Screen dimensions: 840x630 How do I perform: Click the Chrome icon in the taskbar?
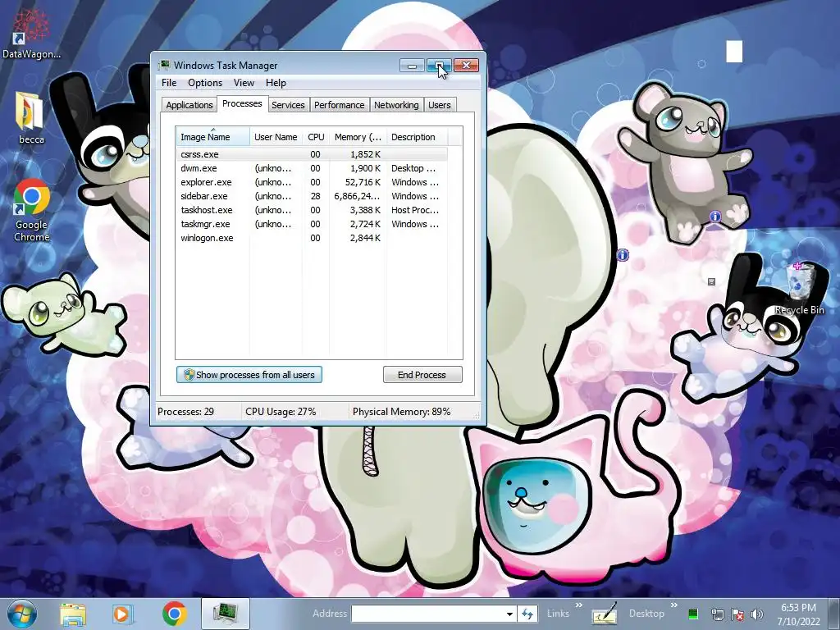pos(175,614)
